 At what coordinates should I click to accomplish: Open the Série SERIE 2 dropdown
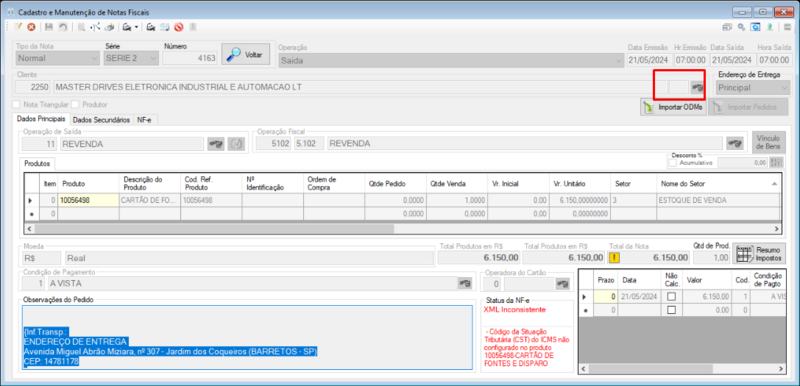click(x=131, y=58)
